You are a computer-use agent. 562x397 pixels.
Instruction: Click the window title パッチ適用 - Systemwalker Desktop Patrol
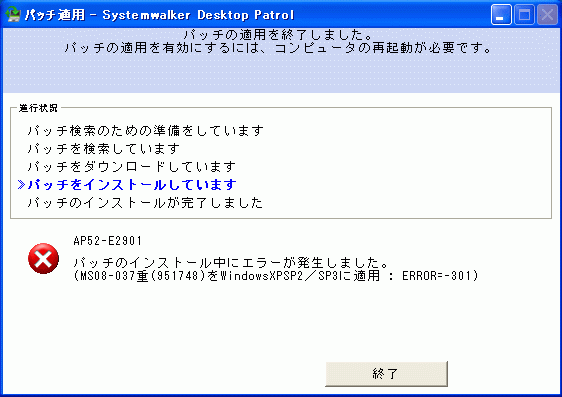tap(159, 15)
